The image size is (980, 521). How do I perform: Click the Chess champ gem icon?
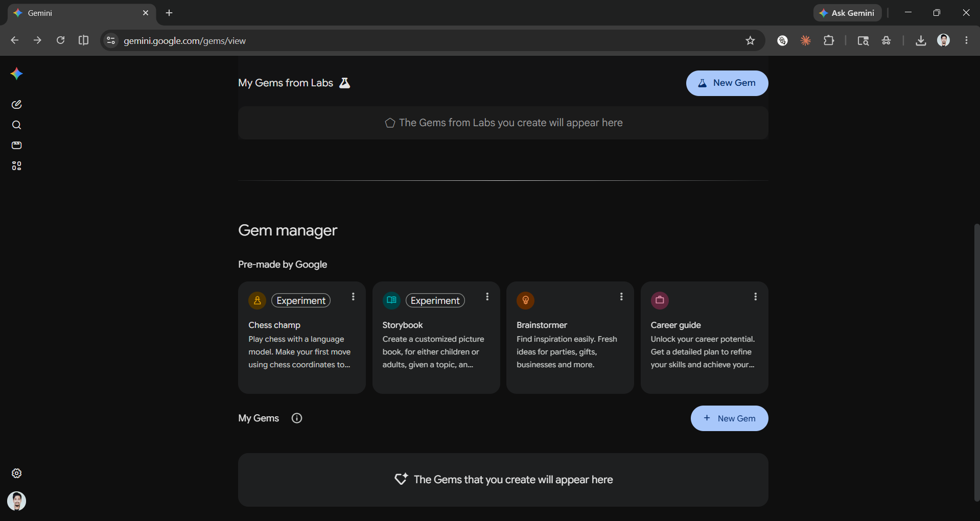tap(258, 300)
